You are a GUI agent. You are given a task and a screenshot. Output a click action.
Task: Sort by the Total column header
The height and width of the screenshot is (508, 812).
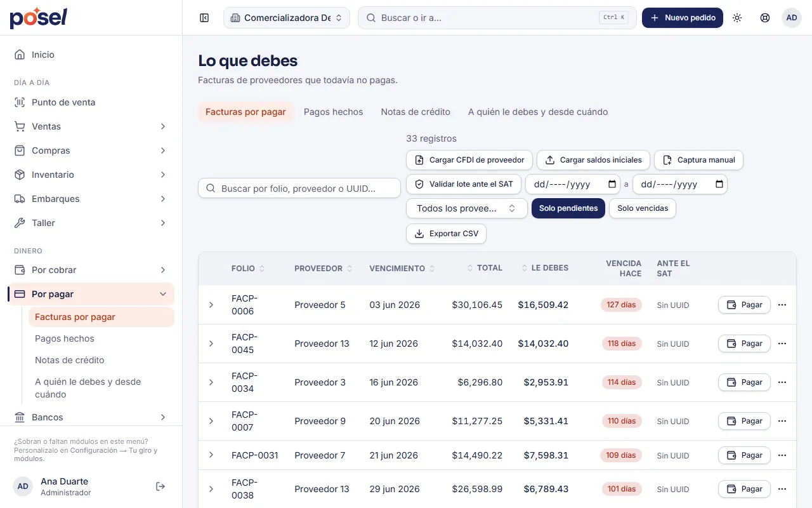tap(485, 268)
